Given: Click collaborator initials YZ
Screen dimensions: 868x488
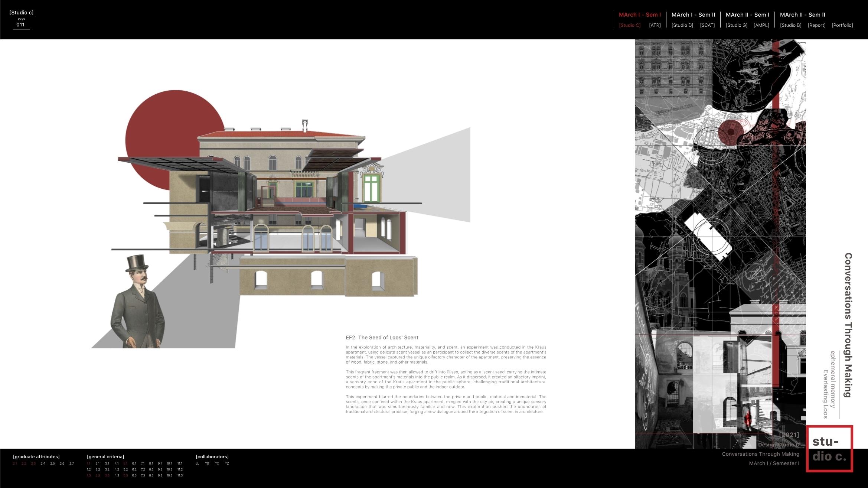Looking at the screenshot, I should (x=227, y=463).
